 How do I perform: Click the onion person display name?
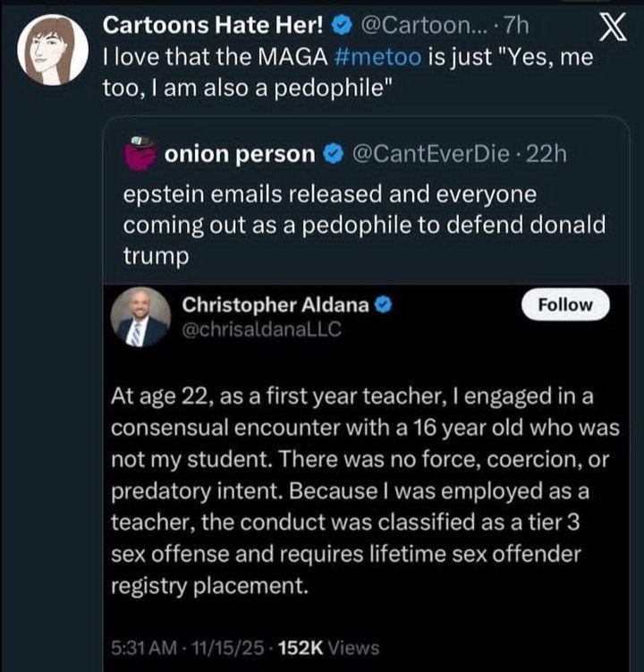pyautogui.click(x=240, y=154)
